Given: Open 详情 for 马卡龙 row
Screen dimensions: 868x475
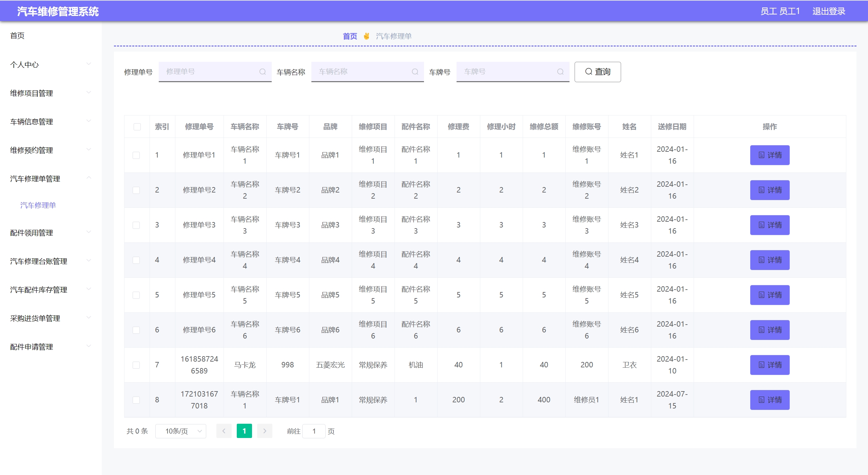Looking at the screenshot, I should pos(769,365).
